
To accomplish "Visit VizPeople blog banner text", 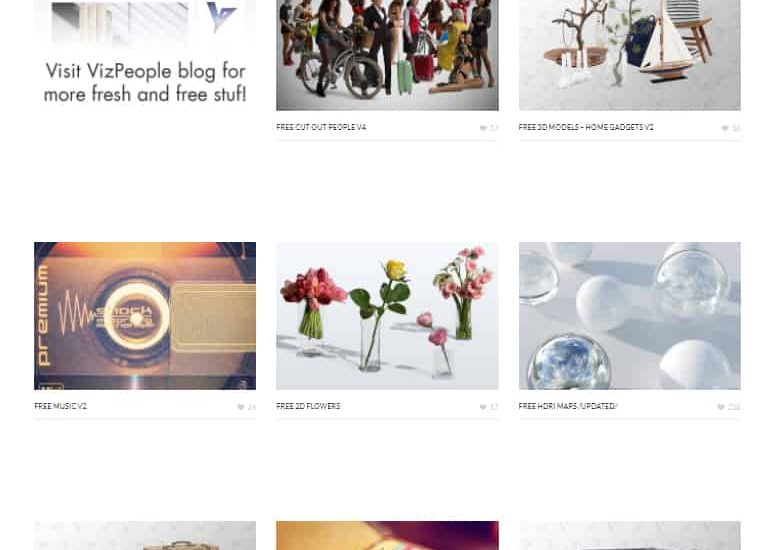I will [x=145, y=82].
